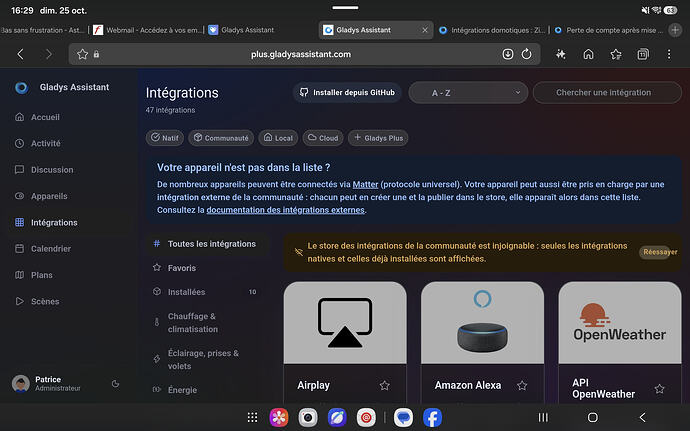Select Éclairage, prises & volets category

click(207, 360)
